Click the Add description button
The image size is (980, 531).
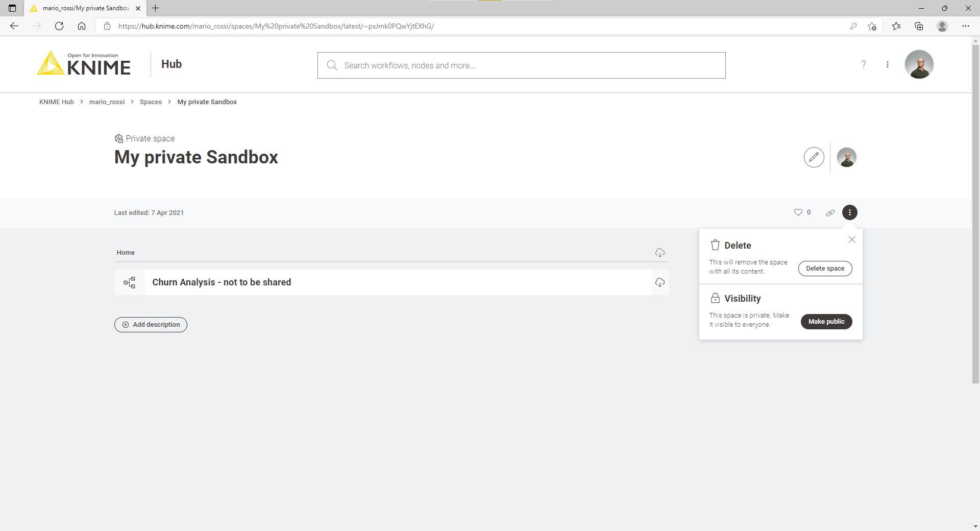[151, 325]
